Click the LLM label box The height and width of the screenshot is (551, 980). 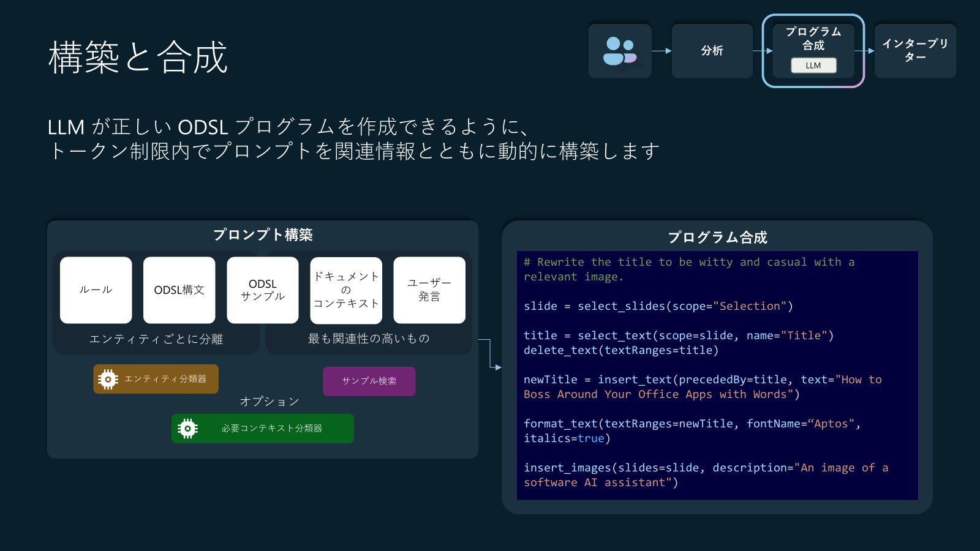pyautogui.click(x=813, y=66)
